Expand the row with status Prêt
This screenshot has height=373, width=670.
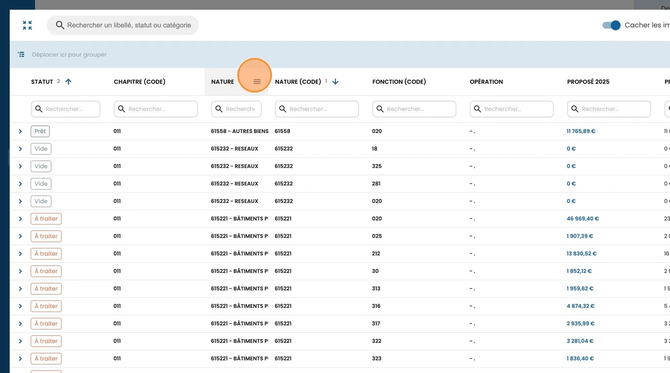(x=20, y=132)
